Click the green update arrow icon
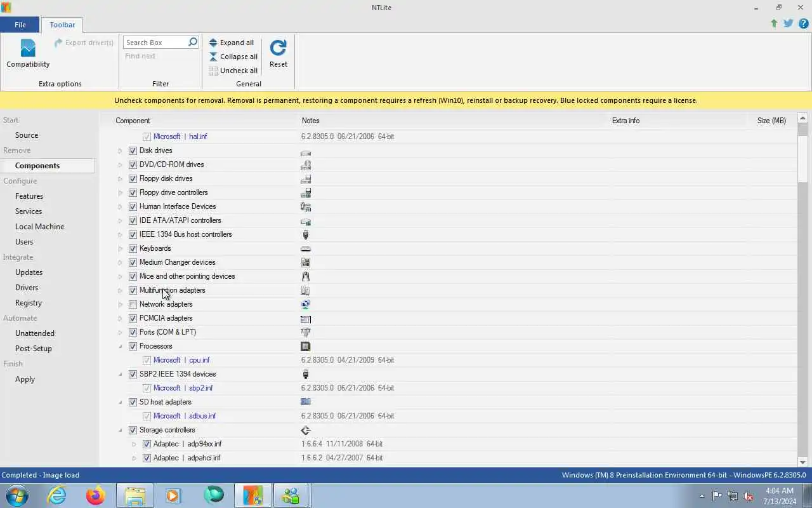This screenshot has height=508, width=812. [774, 23]
